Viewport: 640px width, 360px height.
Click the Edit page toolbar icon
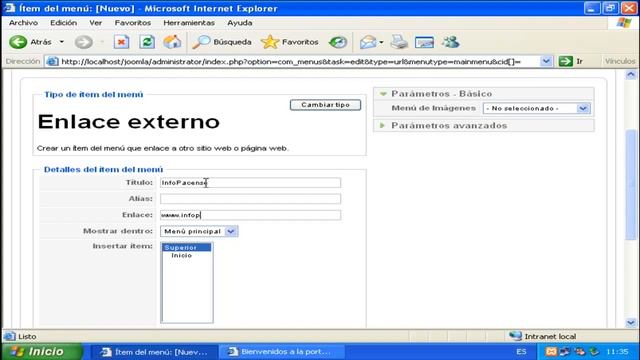424,42
